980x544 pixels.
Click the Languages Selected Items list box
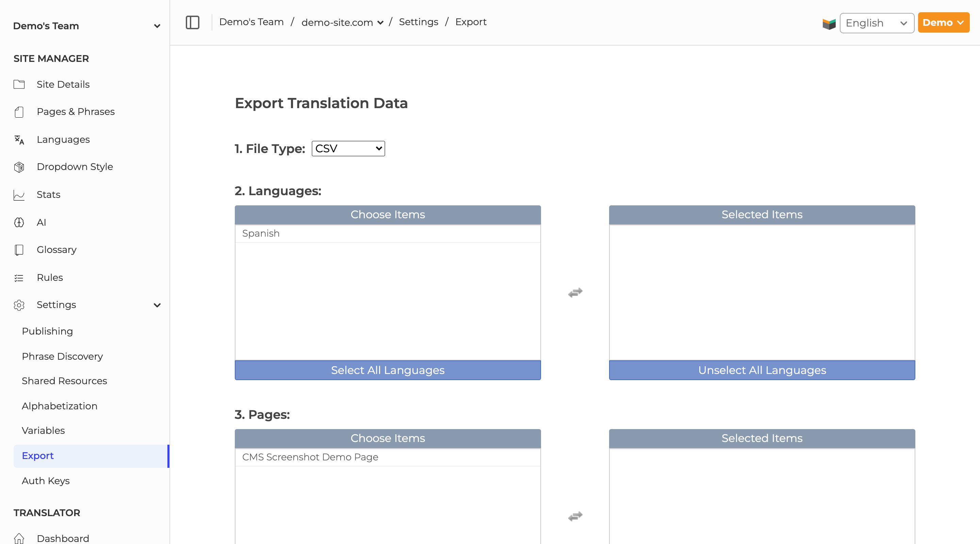point(762,292)
